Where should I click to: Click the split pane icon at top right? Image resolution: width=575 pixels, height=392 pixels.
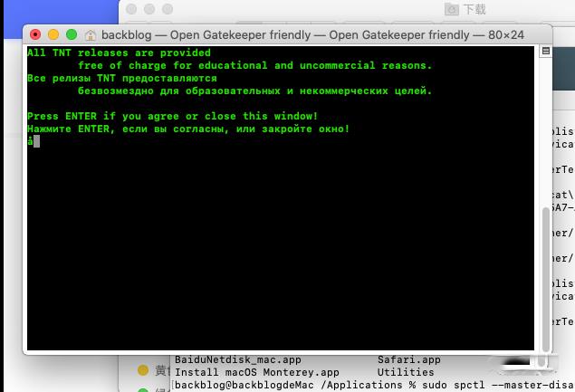tap(545, 52)
